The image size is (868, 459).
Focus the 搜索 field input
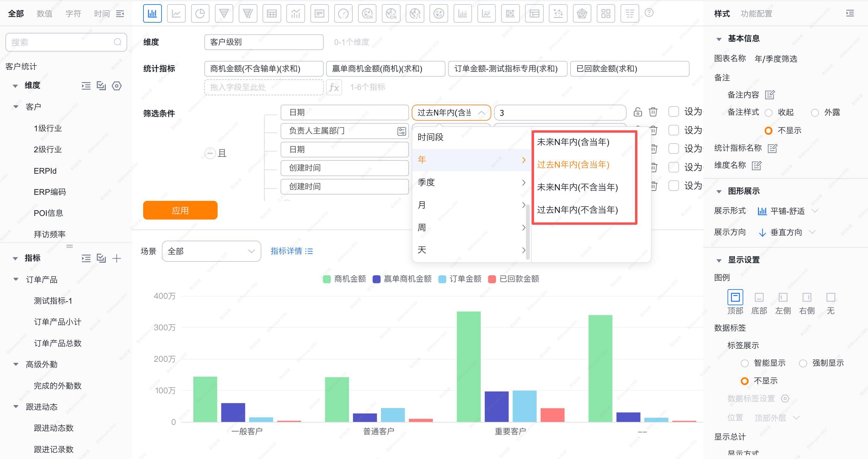[x=61, y=42]
